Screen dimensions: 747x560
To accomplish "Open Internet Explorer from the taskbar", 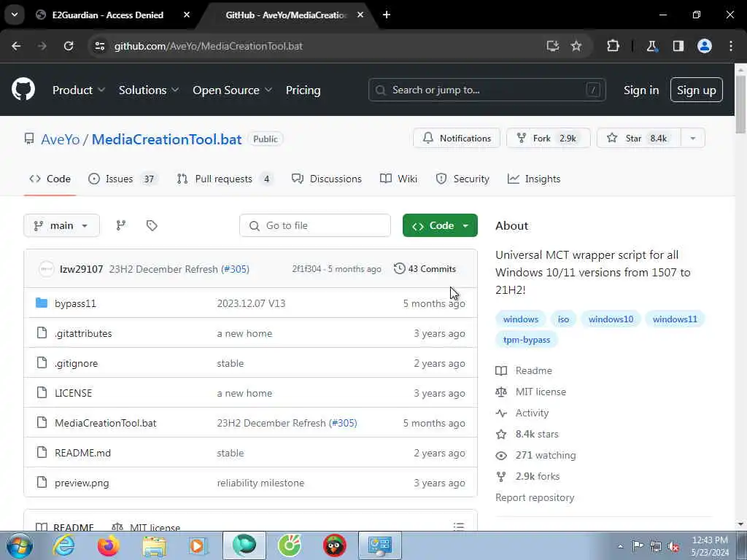I will click(63, 545).
